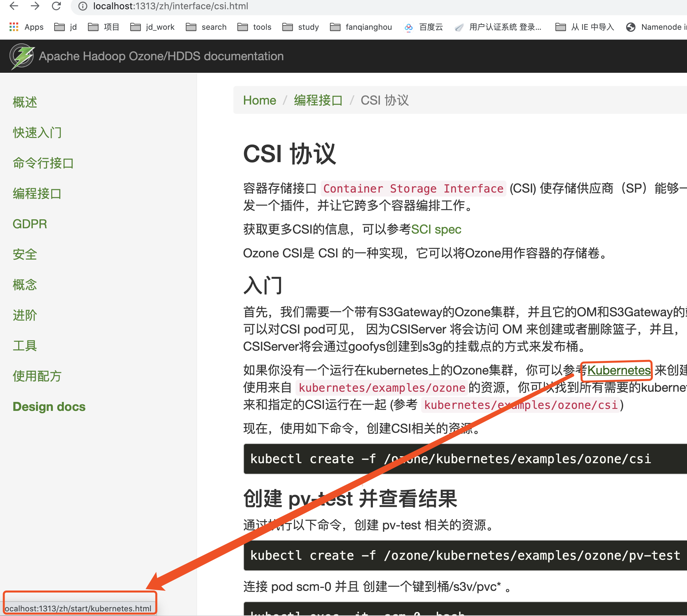
Task: Select 快速入门 in the sidebar
Action: point(37,132)
